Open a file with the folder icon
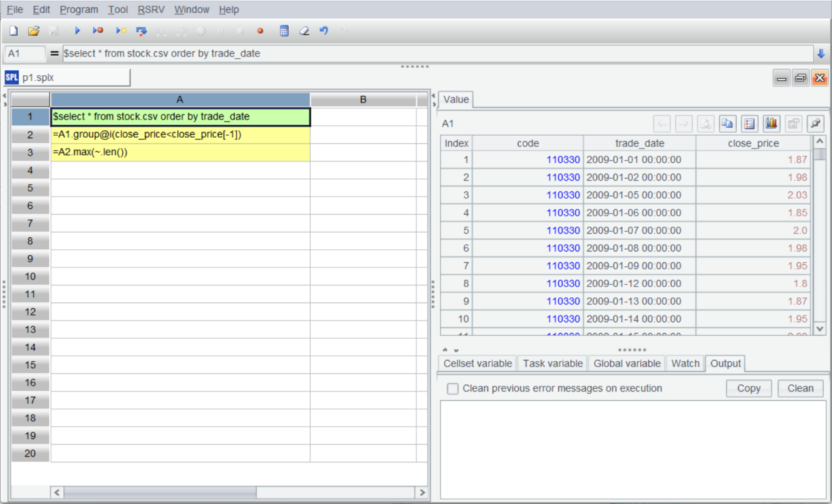 click(x=34, y=31)
